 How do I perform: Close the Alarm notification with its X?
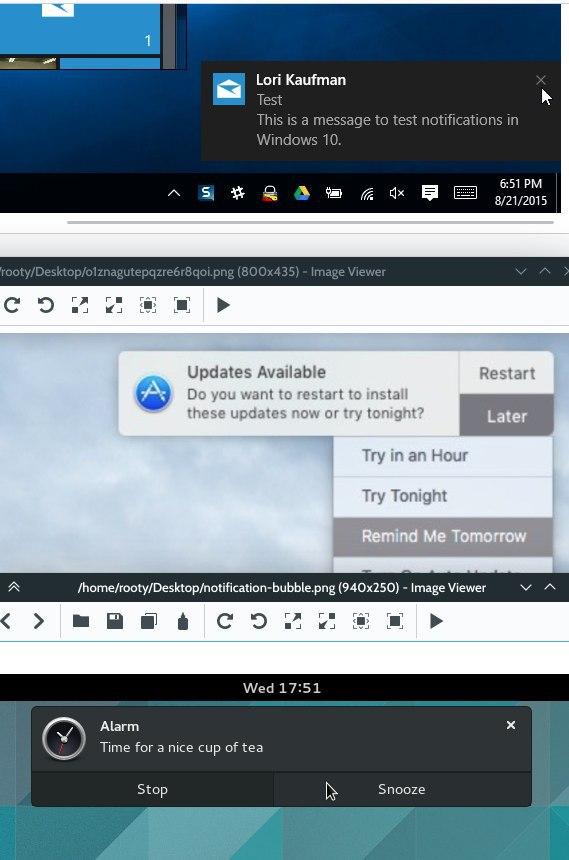[511, 725]
